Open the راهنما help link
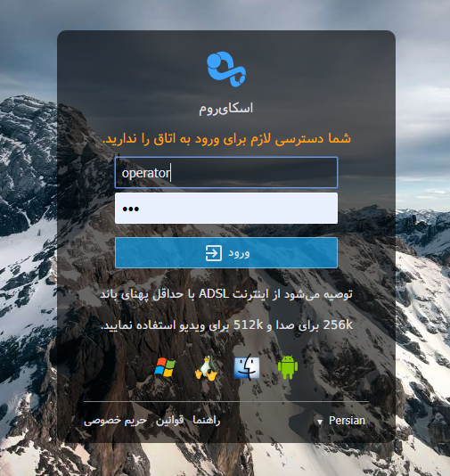 207,421
